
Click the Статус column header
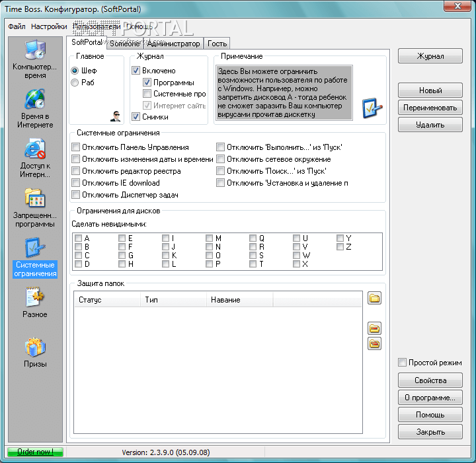108,300
